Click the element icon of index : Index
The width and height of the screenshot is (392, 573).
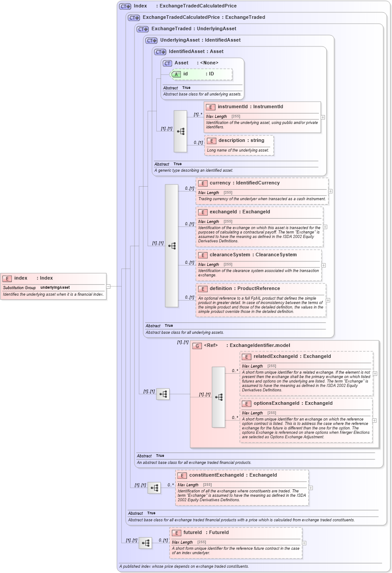point(7,278)
